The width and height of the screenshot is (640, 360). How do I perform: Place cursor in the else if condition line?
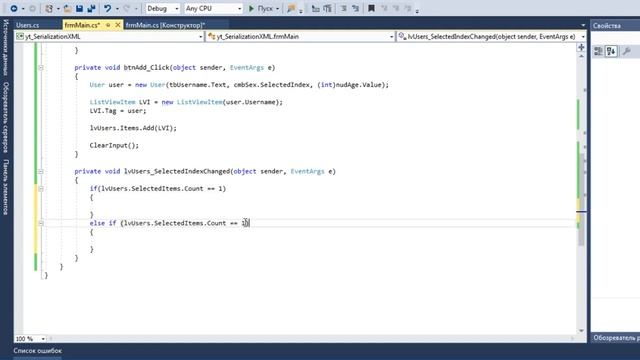click(169, 223)
